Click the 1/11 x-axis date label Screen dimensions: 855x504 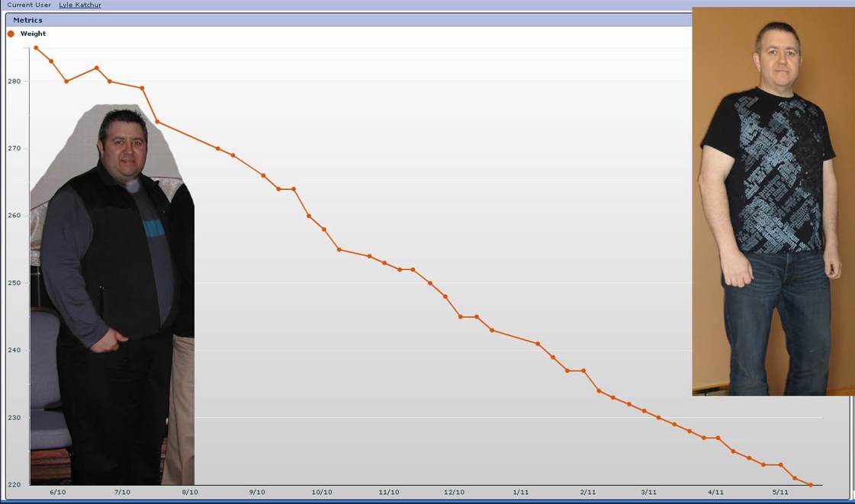[x=521, y=493]
